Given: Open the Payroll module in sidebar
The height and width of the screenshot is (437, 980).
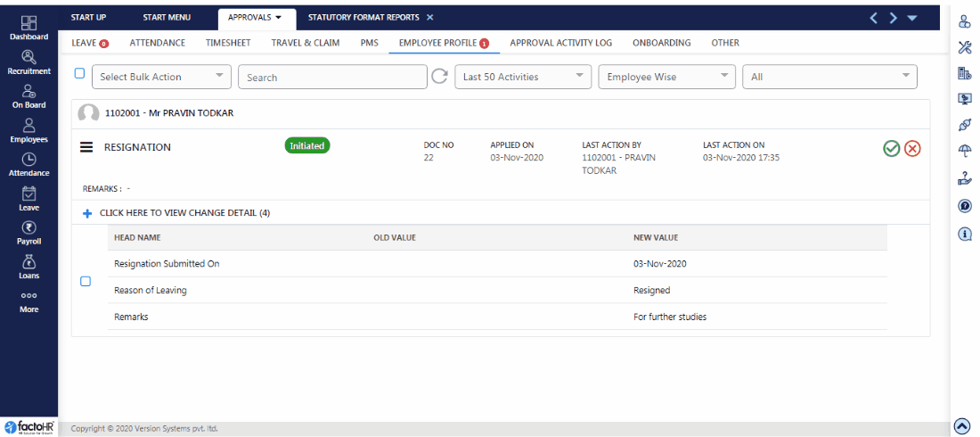Looking at the screenshot, I should pyautogui.click(x=29, y=233).
